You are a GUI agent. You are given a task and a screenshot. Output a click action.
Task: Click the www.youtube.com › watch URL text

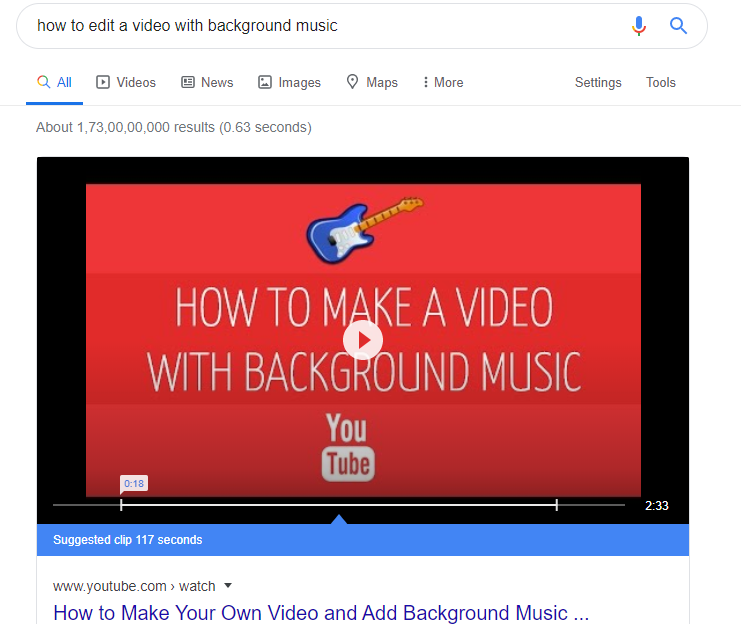click(134, 586)
